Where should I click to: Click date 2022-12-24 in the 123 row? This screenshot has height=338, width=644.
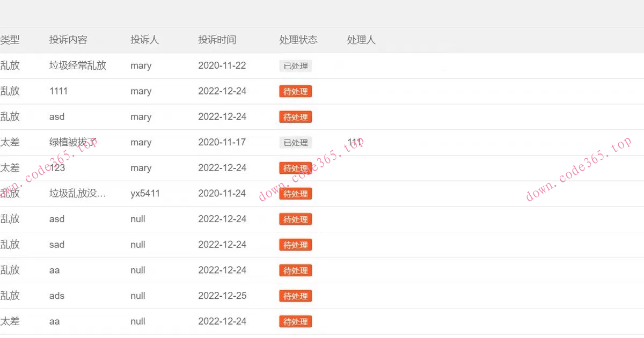[222, 168]
